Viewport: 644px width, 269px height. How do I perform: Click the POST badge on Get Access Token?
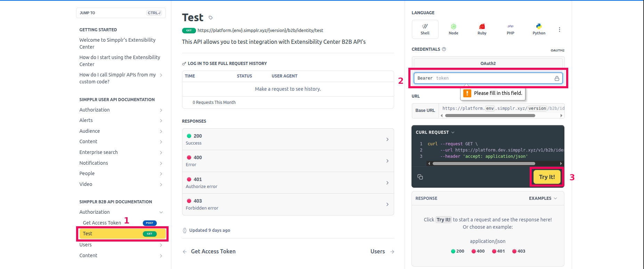click(149, 223)
